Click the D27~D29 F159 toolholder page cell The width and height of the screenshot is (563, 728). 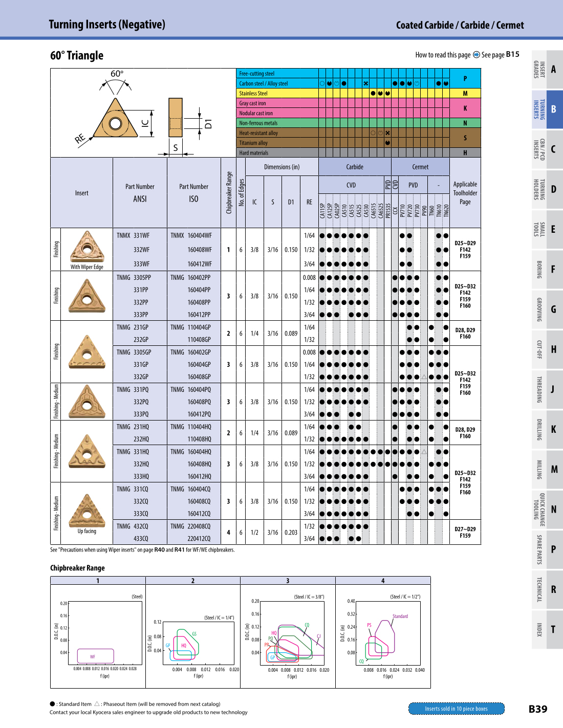click(x=465, y=532)
